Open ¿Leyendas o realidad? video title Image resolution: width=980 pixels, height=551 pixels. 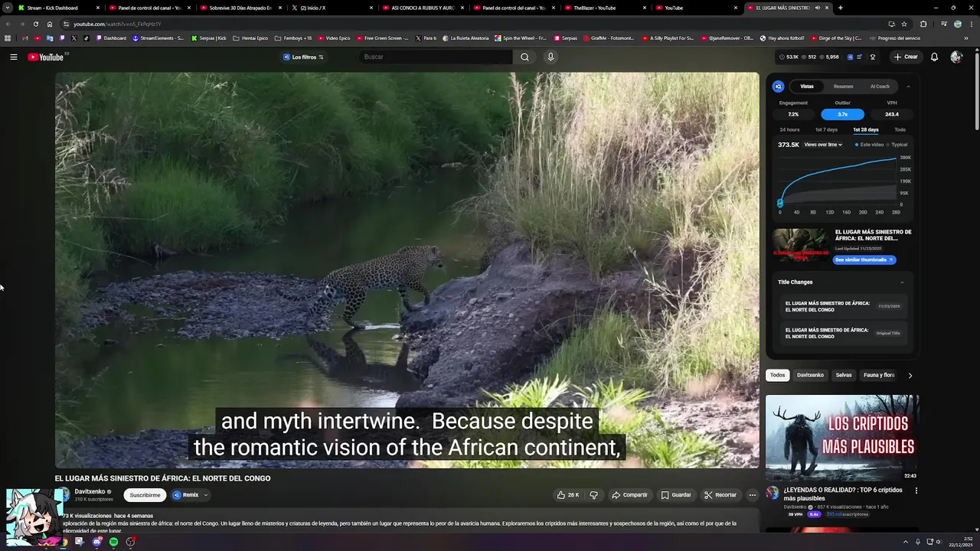click(842, 494)
